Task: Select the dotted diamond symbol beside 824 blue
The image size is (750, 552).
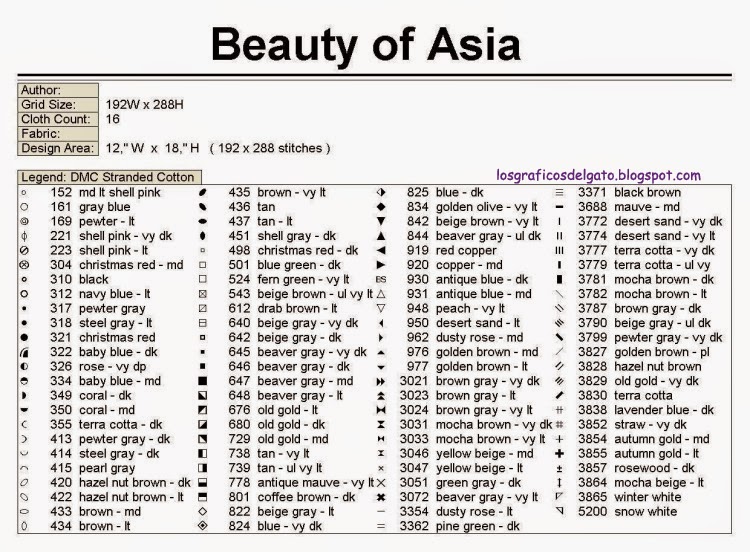Action: (x=202, y=526)
